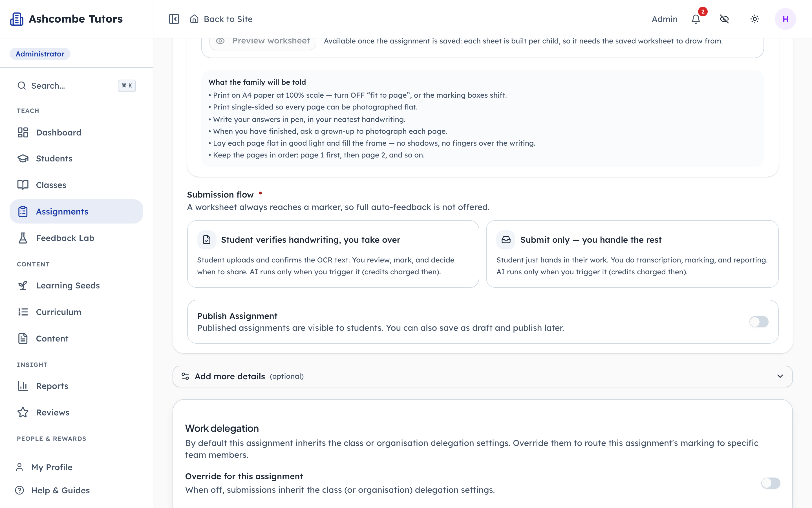The height and width of the screenshot is (508, 812).
Task: Click the Learning Seeds sprout icon
Action: pyautogui.click(x=23, y=285)
